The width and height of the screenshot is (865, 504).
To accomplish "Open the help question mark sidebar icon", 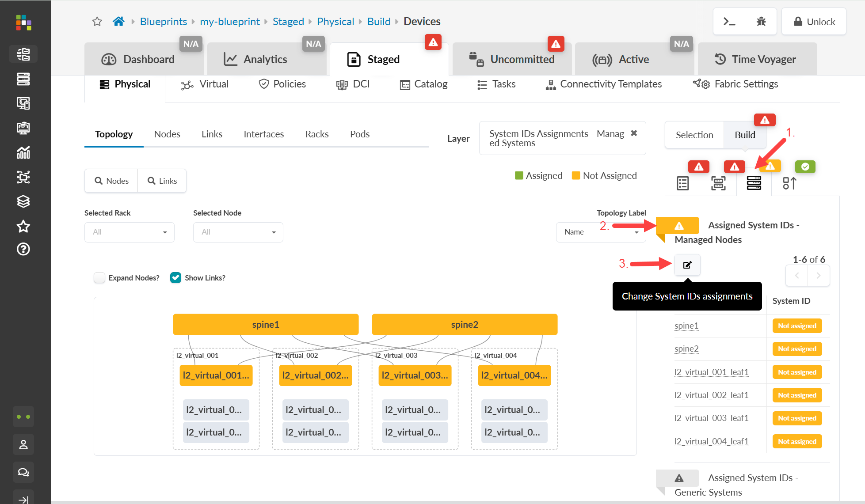I will pos(23,250).
